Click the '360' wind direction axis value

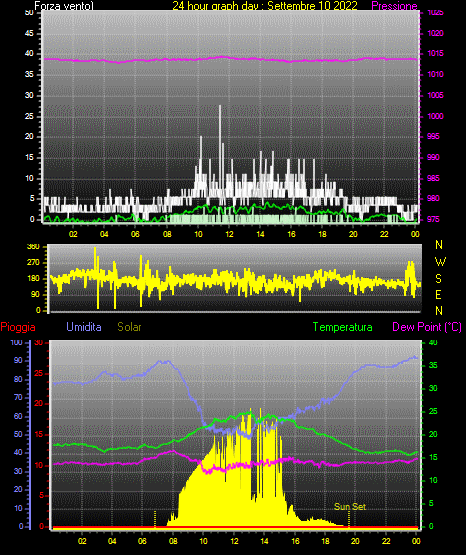pyautogui.click(x=33, y=247)
